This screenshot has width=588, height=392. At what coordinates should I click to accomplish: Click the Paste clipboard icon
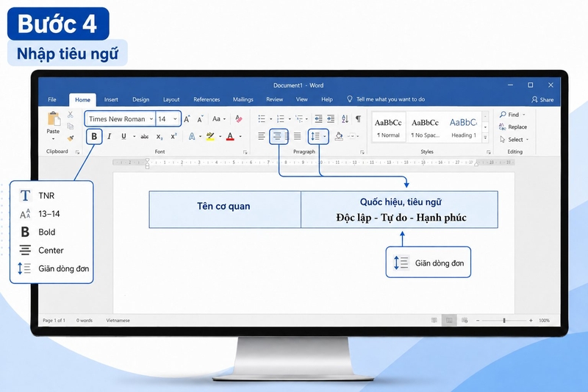(54, 119)
